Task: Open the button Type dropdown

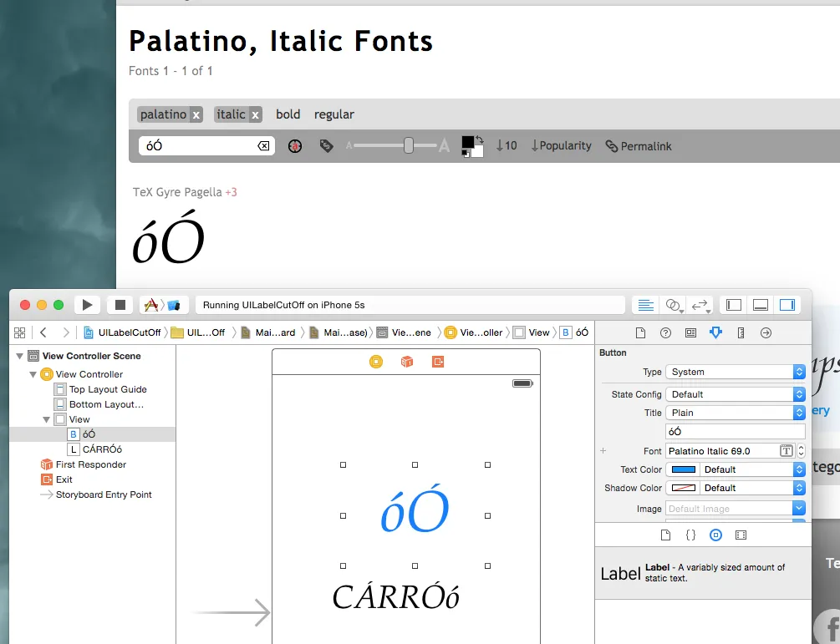Action: point(736,372)
